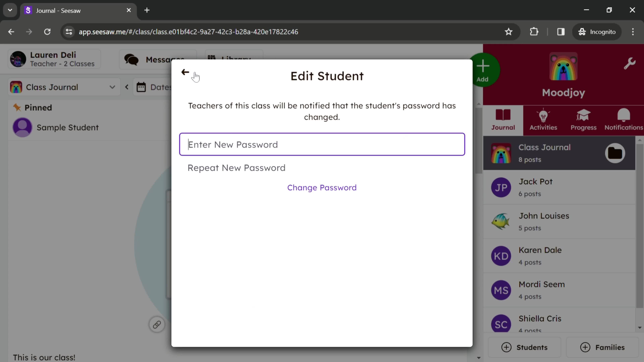Open the Progress icon in sidebar

point(583,119)
